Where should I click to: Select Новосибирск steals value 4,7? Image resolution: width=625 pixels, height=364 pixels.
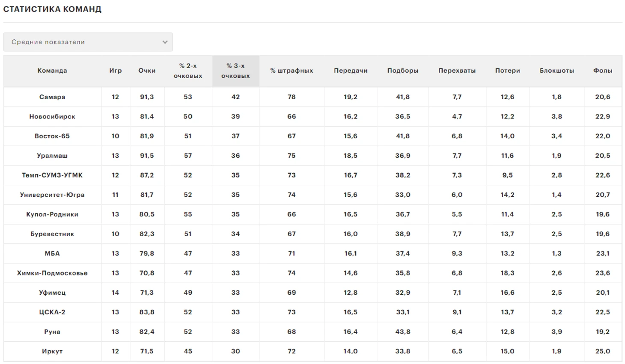[x=457, y=117]
